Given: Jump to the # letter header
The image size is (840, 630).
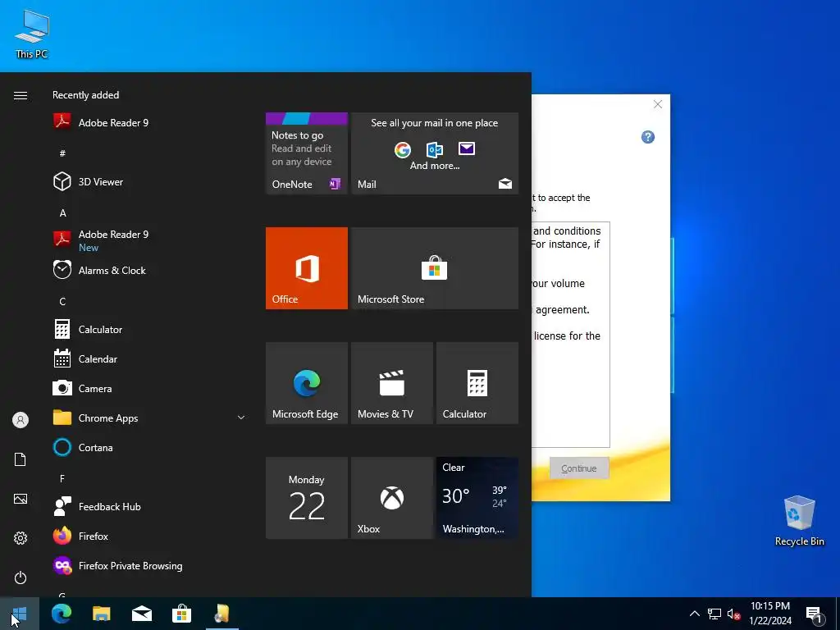Looking at the screenshot, I should tap(62, 153).
